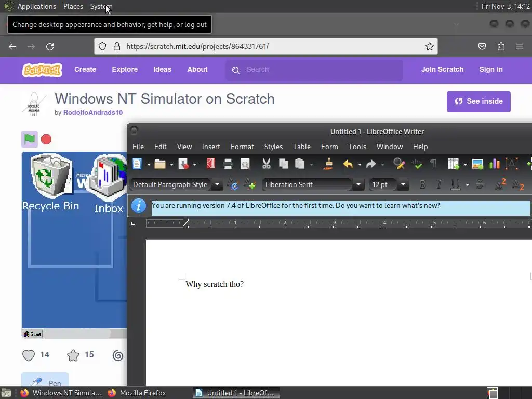532x399 pixels.
Task: Open the Font Size dropdown list
Action: point(403,184)
